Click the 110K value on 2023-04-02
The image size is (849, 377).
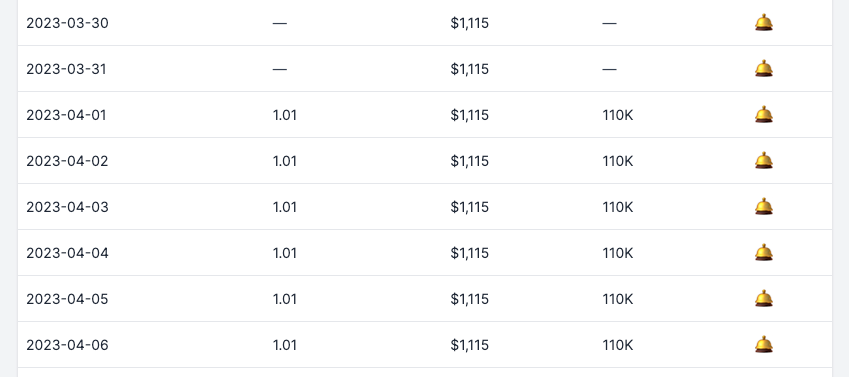(618, 161)
